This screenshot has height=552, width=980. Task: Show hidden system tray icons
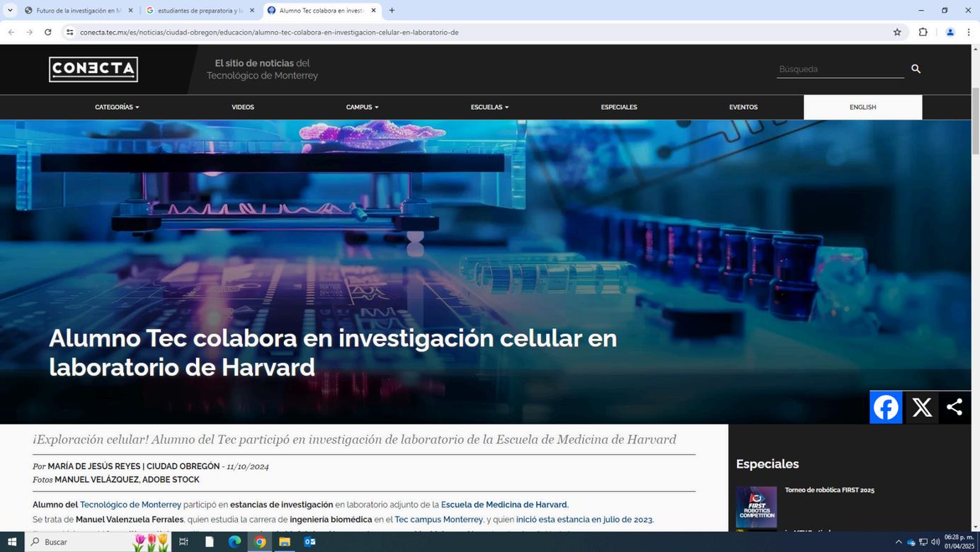coord(899,542)
